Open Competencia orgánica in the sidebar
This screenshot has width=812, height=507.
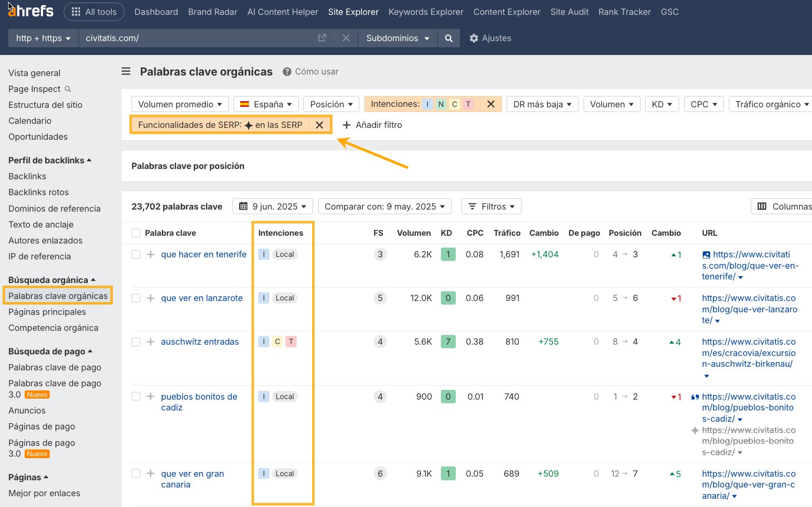(53, 328)
